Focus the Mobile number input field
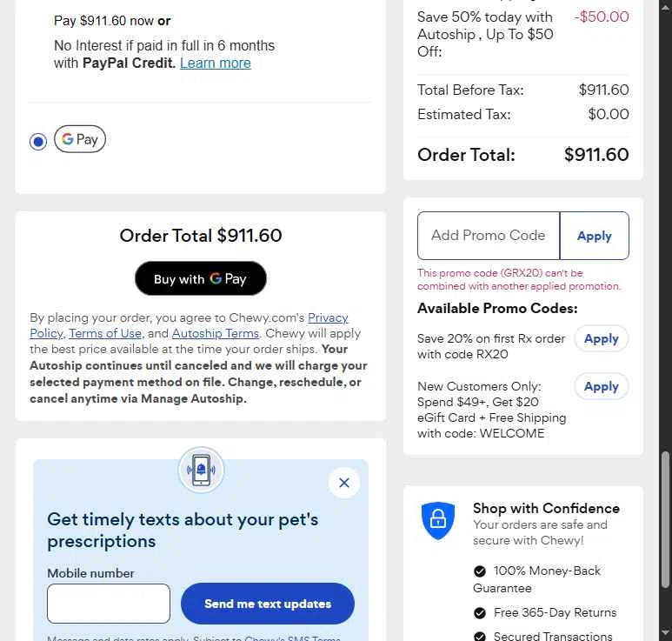Screen dimensions: 672x641 coord(109,604)
